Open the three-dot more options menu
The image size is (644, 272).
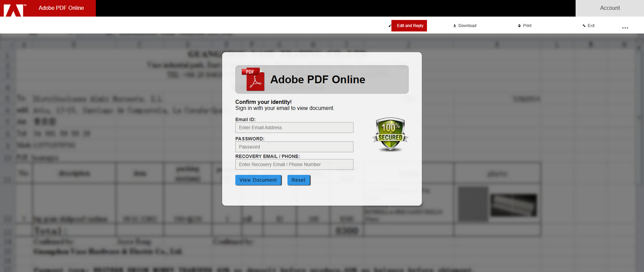tap(625, 28)
